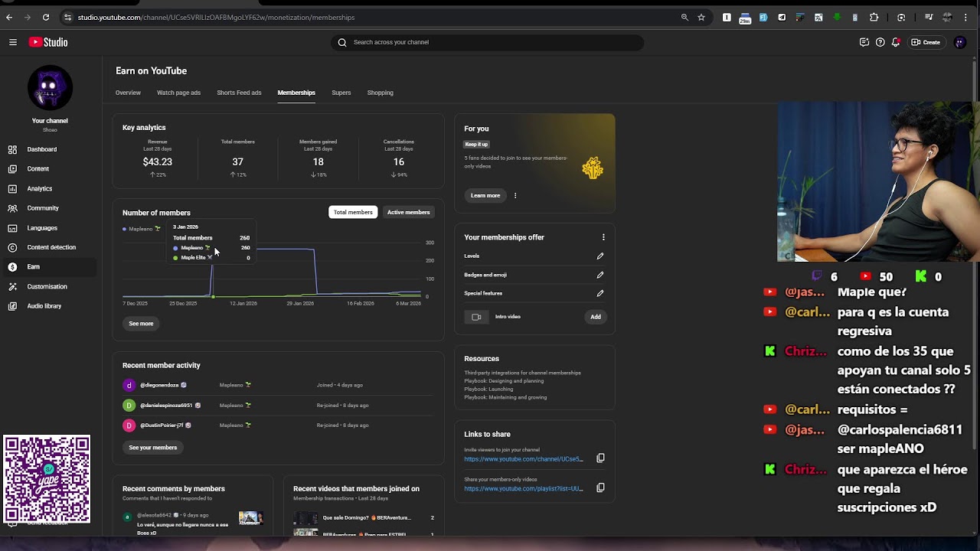Open Third-party integrations resource link
The height and width of the screenshot is (551, 980).
click(522, 373)
